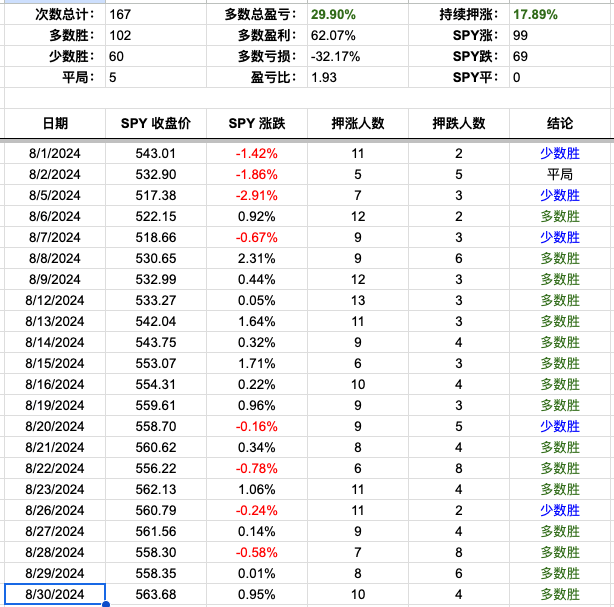
Task: Click the fill handle on selected cell
Action: 106,604
